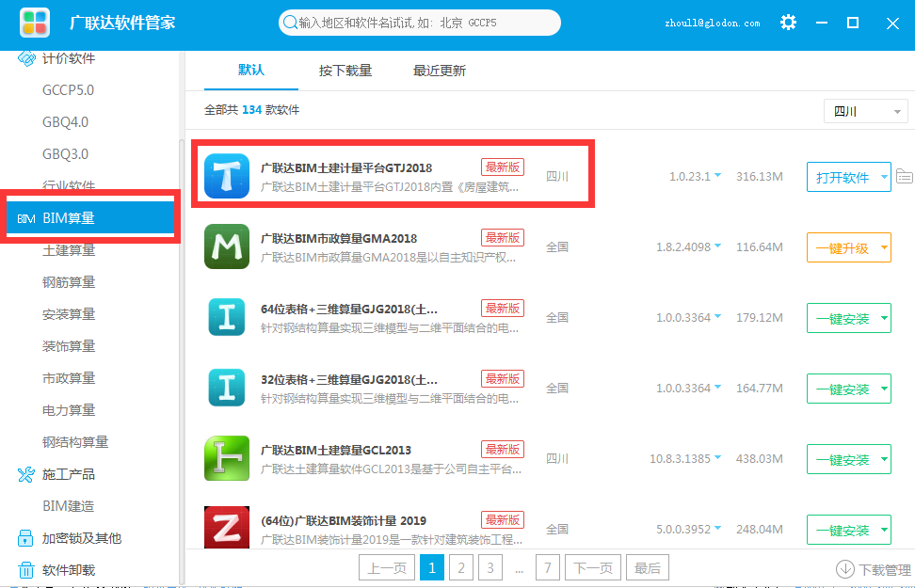Click 下一页 pagination button
Viewport: 915px width, 588px height.
(x=593, y=567)
